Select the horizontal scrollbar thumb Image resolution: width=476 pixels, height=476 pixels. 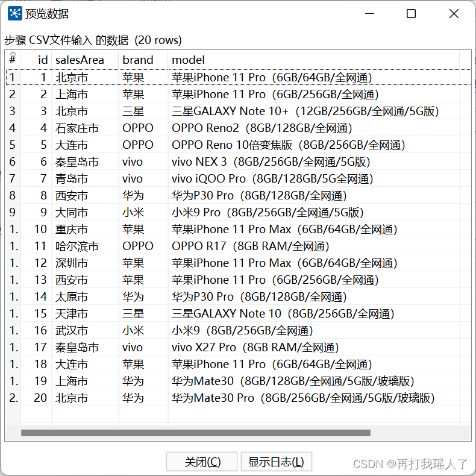(x=196, y=433)
